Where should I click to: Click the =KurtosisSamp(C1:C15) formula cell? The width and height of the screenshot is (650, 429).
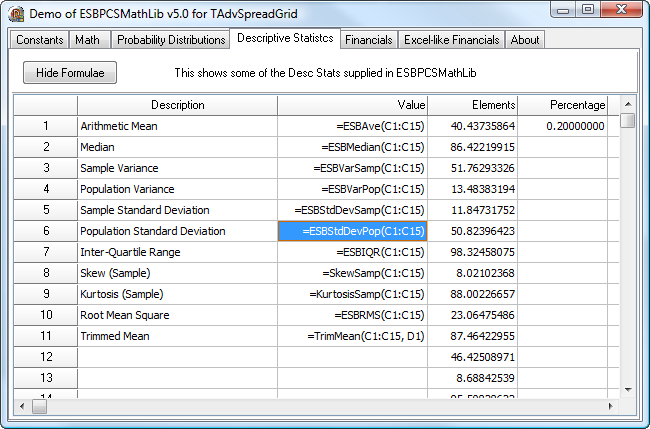(352, 294)
